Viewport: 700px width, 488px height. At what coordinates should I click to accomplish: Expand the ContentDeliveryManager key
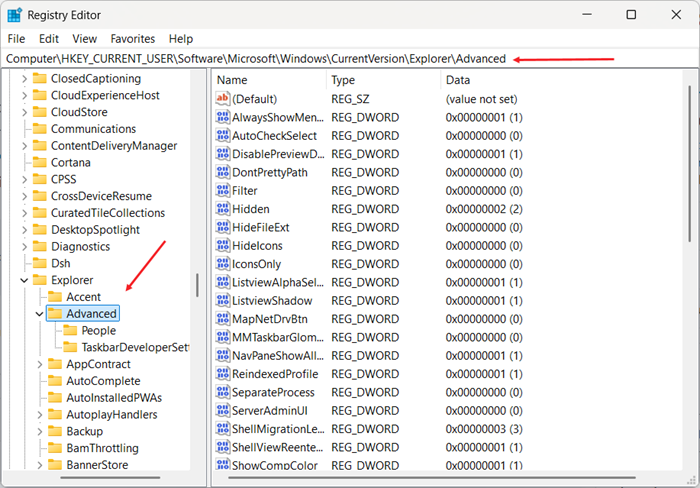25,146
